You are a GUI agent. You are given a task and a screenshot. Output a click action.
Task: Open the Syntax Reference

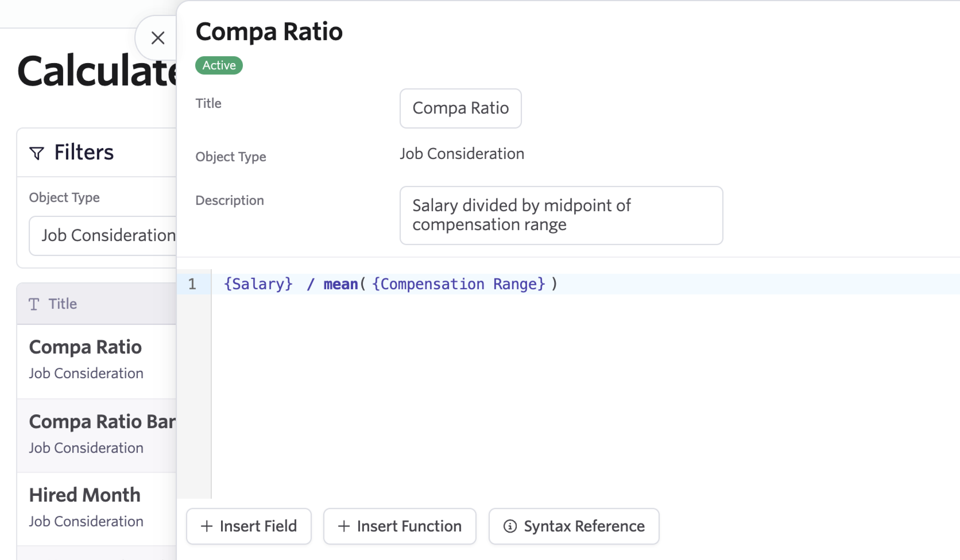coord(574,526)
